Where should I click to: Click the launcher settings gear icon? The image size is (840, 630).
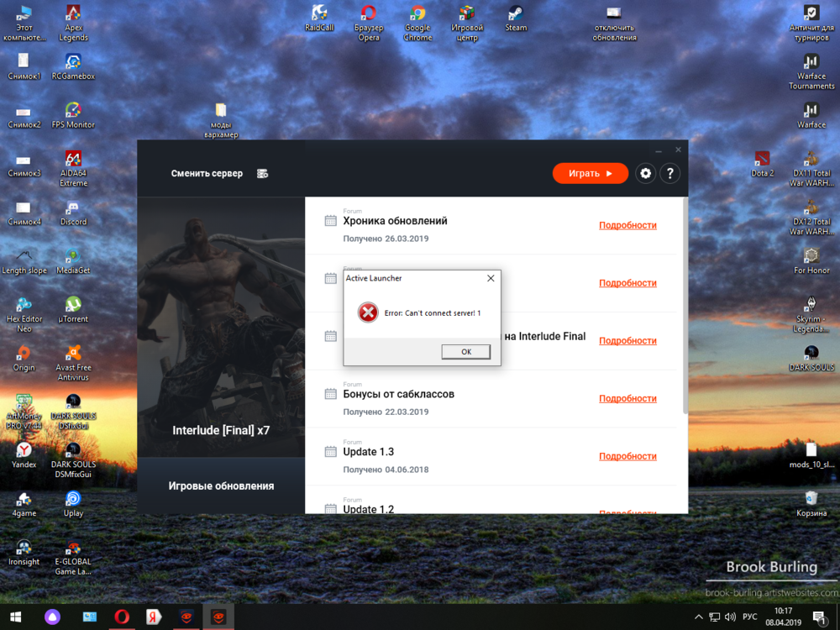pos(645,174)
